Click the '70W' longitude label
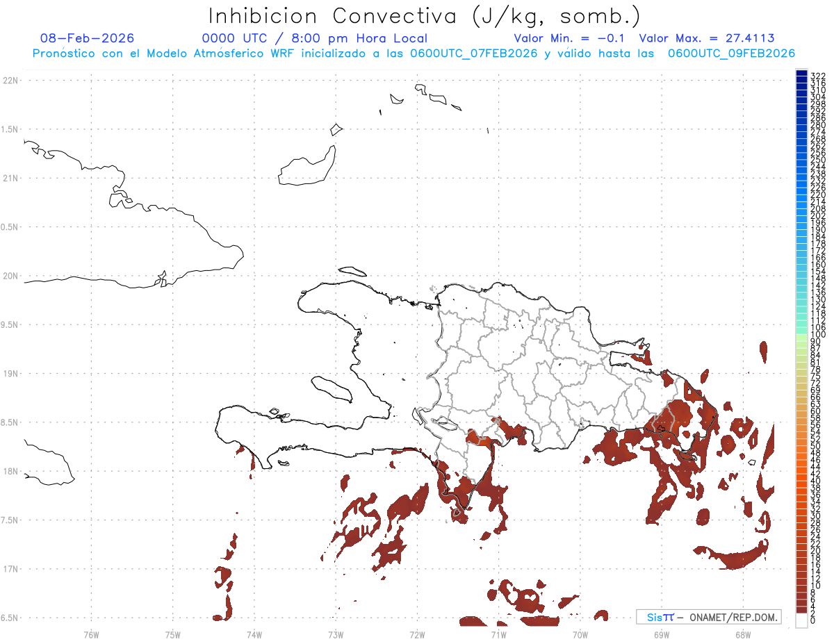Image resolution: width=834 pixels, height=644 pixels. point(580,634)
